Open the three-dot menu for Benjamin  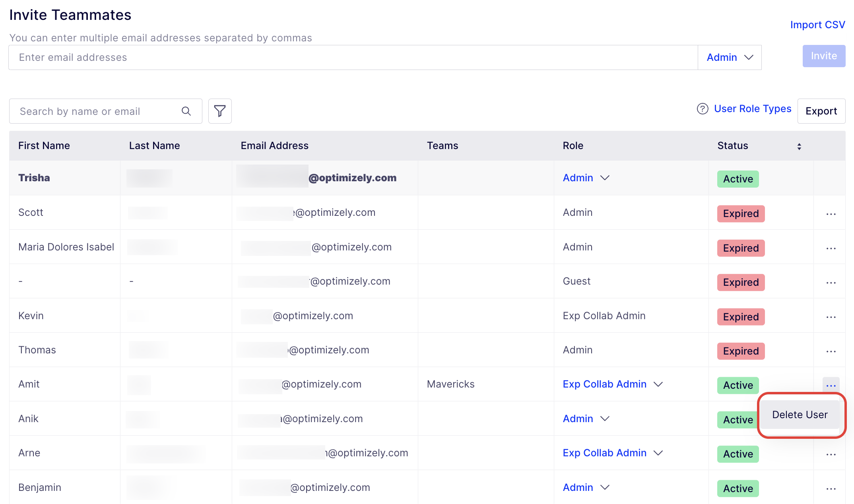[x=831, y=488]
